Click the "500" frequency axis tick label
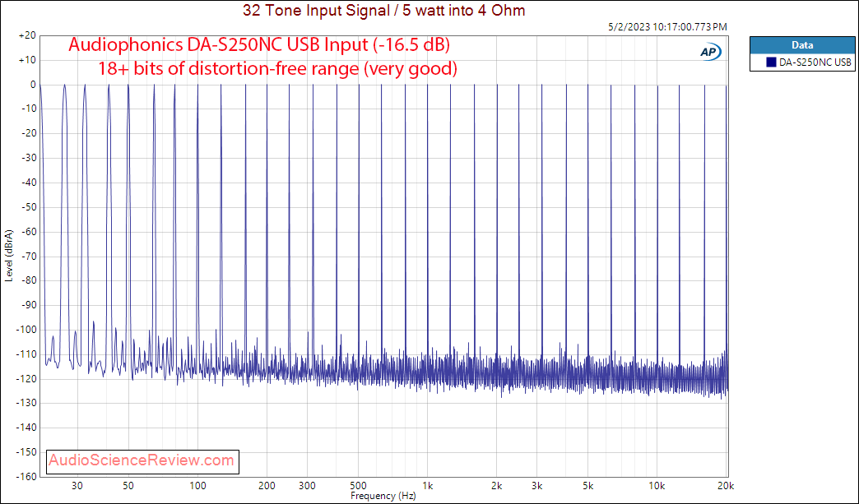The height and width of the screenshot is (504, 859). [358, 485]
